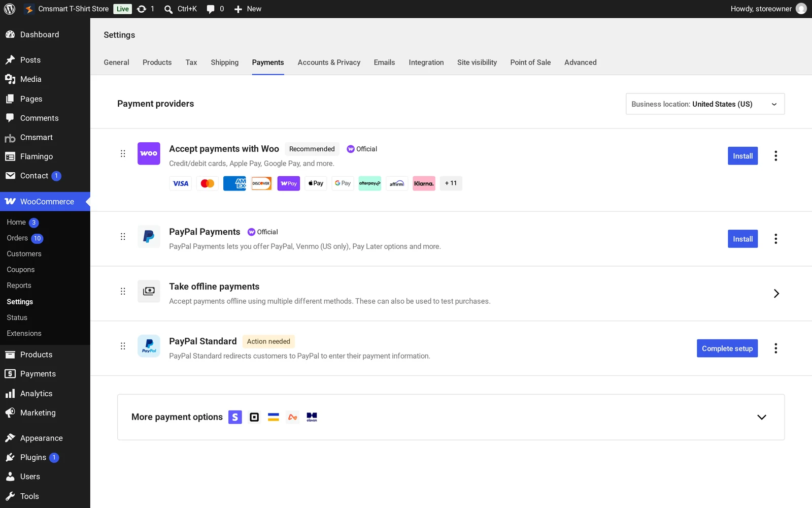Image resolution: width=812 pixels, height=508 pixels.
Task: Click the offline payments cash icon
Action: pos(149,291)
